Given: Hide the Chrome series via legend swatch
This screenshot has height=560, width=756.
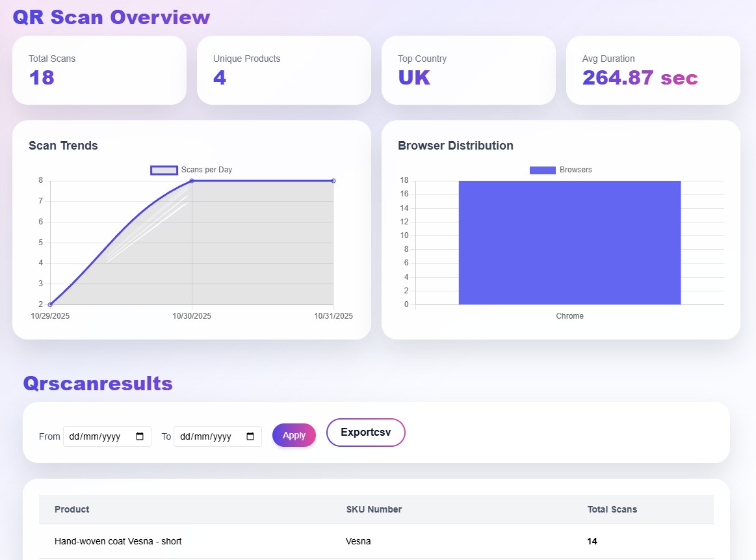Looking at the screenshot, I should (542, 170).
